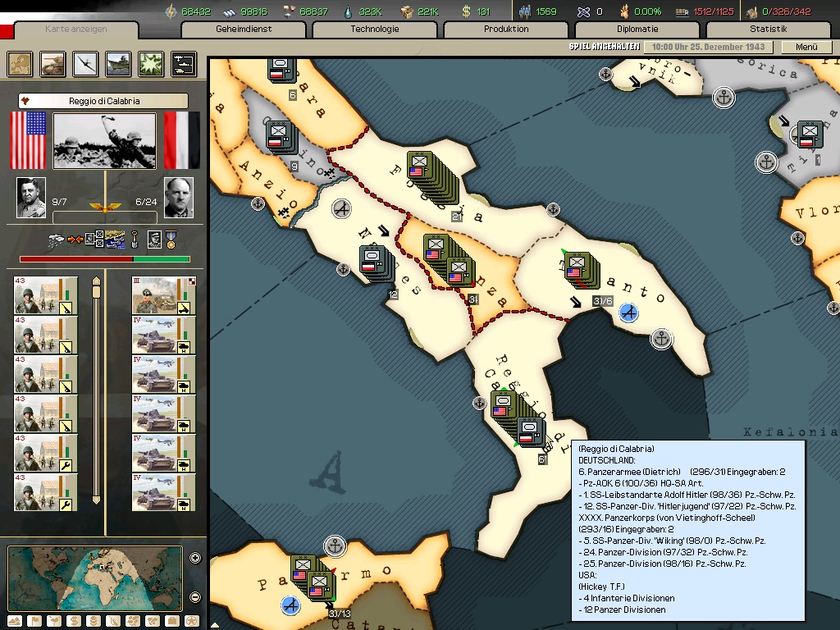Select the German HQ division with III label

(164, 295)
